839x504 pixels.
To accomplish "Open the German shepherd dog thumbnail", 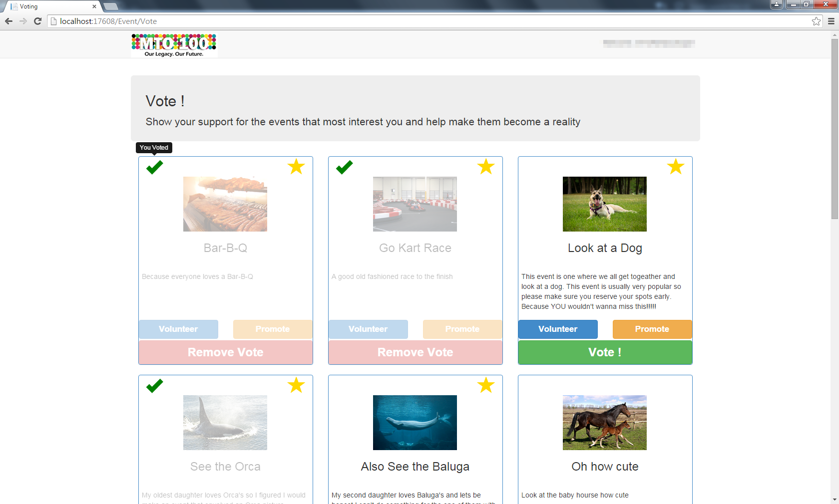I will (x=605, y=204).
